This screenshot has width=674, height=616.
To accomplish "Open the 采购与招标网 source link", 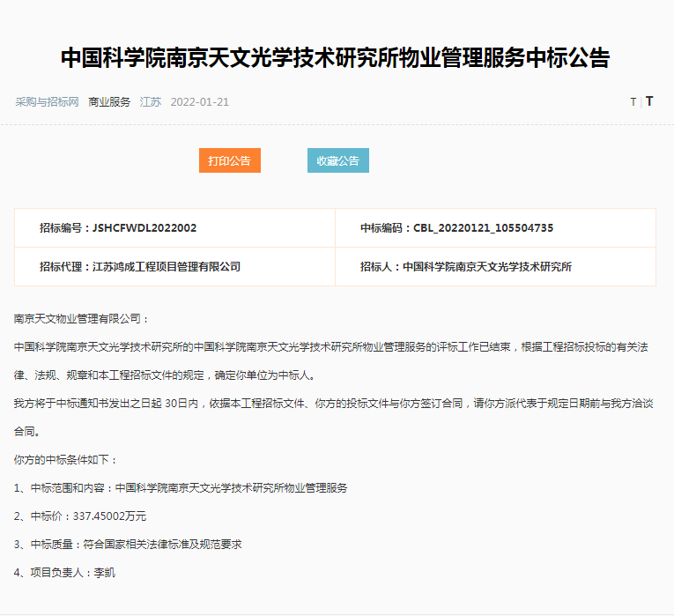I will 47,102.
